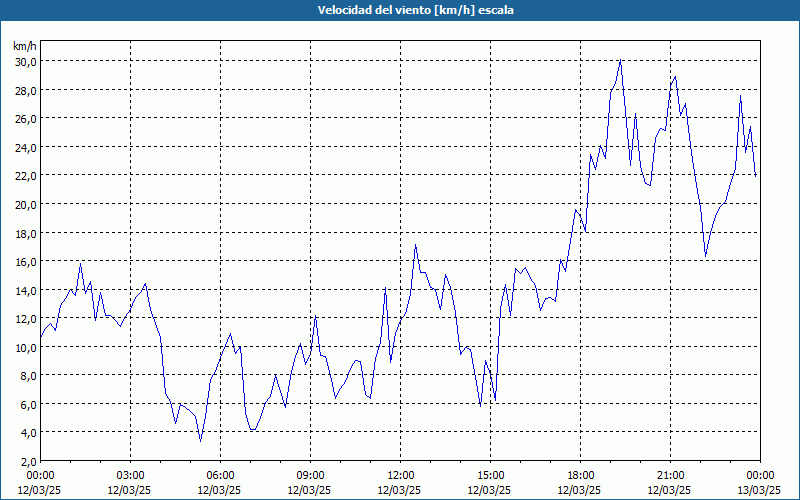
Task: Click the 28,0 y-axis value
Action: click(26, 90)
